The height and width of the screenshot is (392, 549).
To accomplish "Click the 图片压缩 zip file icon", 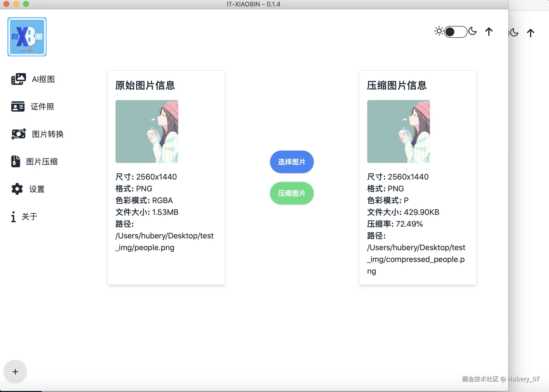I will (x=15, y=161).
